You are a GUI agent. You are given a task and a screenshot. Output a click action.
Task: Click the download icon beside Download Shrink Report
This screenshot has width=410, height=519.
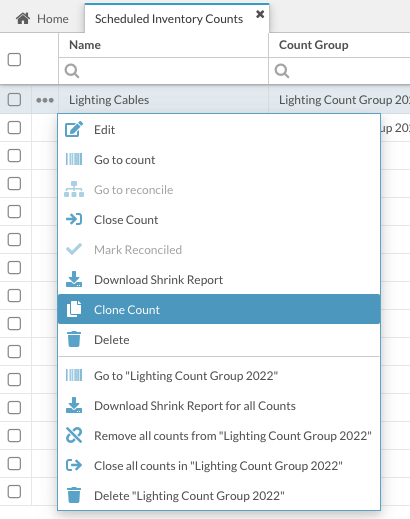pyautogui.click(x=74, y=279)
